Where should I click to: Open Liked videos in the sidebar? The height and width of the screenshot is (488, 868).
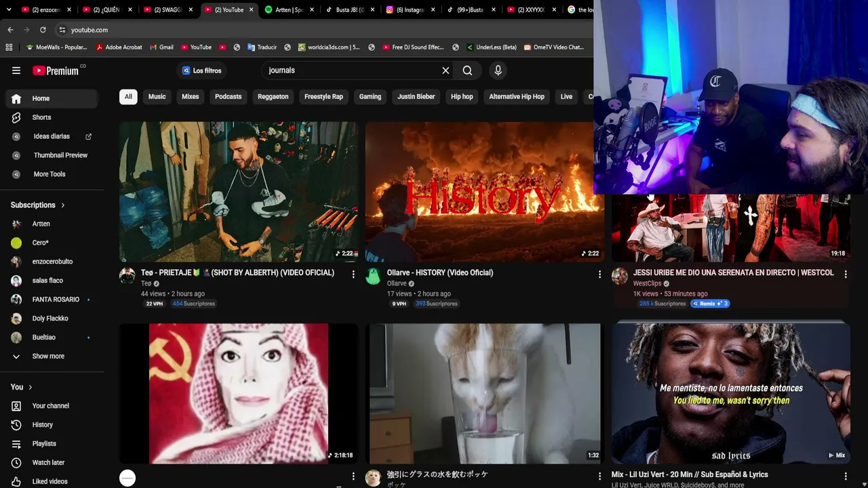pyautogui.click(x=52, y=481)
